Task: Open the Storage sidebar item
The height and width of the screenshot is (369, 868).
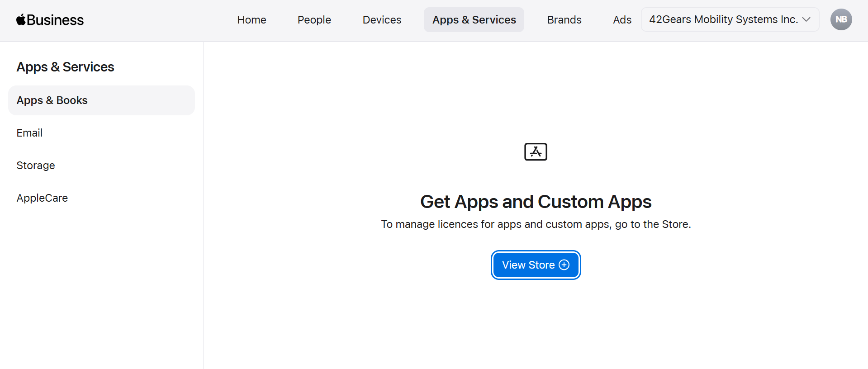Action: click(x=36, y=166)
